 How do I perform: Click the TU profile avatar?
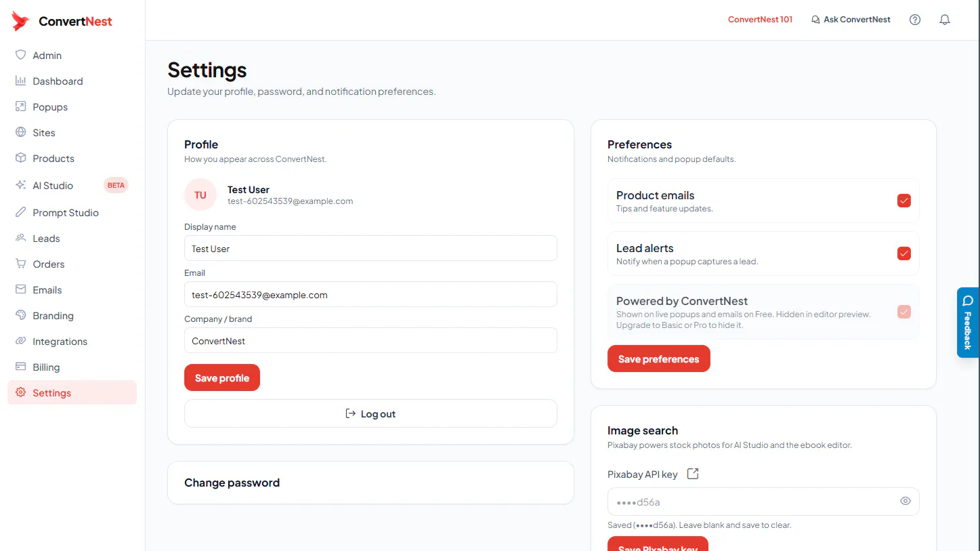[x=200, y=195]
